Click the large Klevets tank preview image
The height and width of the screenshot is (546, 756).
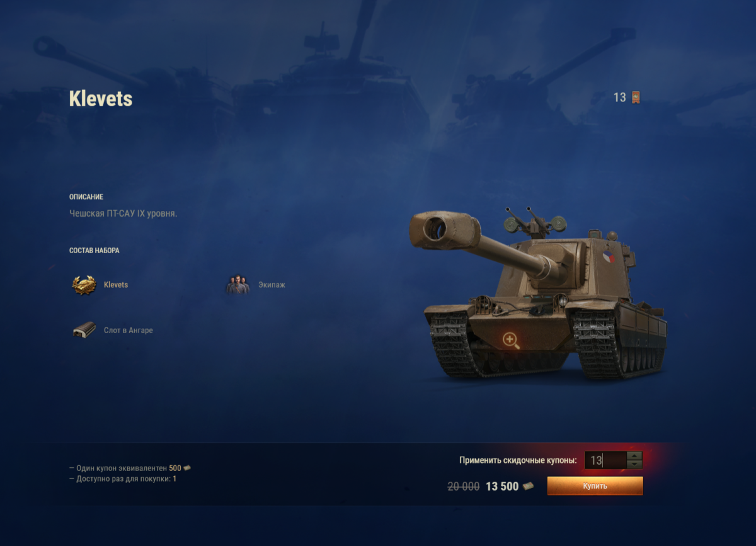pyautogui.click(x=539, y=294)
